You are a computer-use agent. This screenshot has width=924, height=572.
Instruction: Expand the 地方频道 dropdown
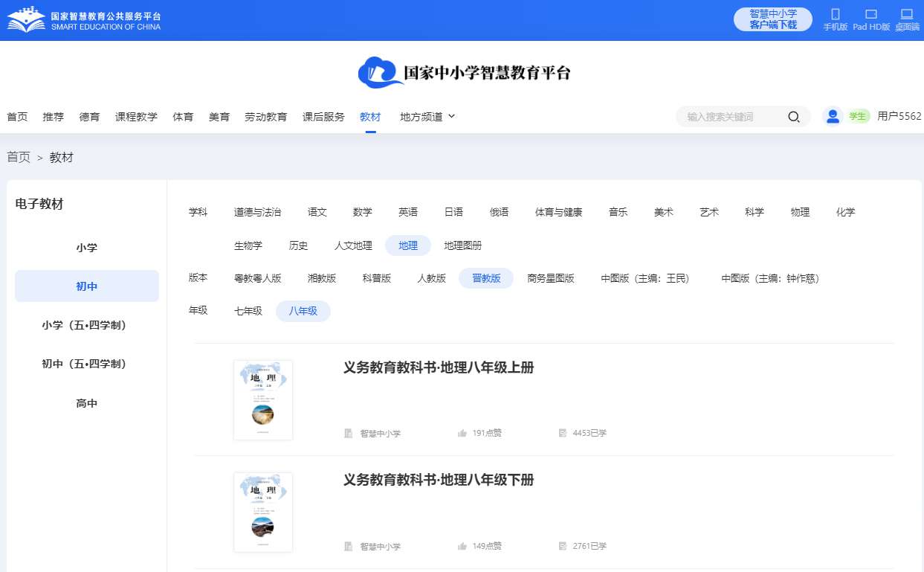point(427,117)
